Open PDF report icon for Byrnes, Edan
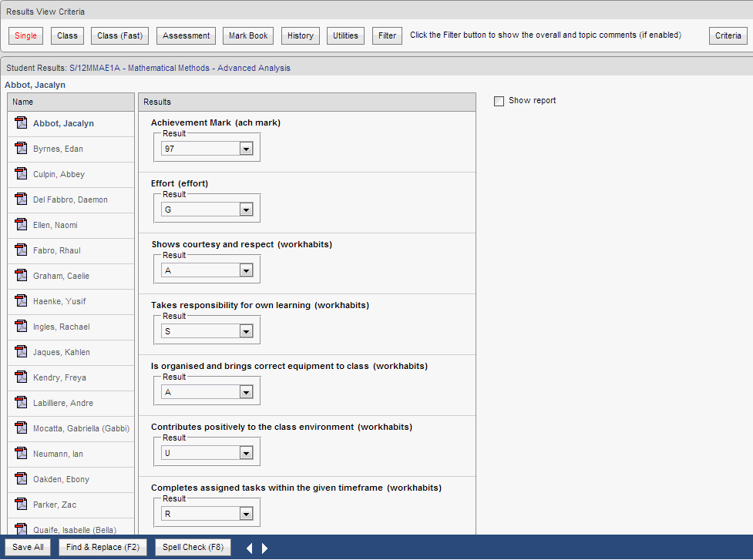The width and height of the screenshot is (753, 560). click(x=21, y=148)
